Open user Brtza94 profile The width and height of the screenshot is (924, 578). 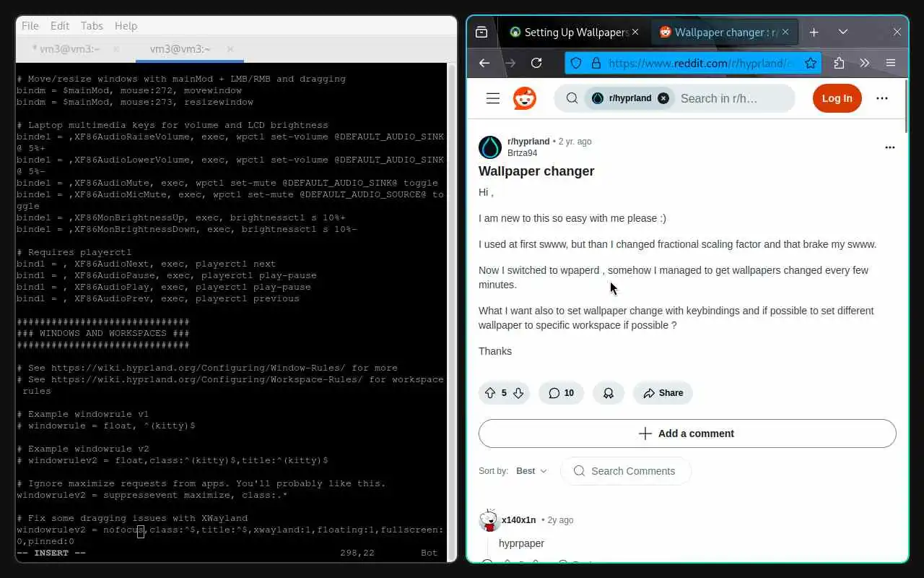[x=522, y=153]
